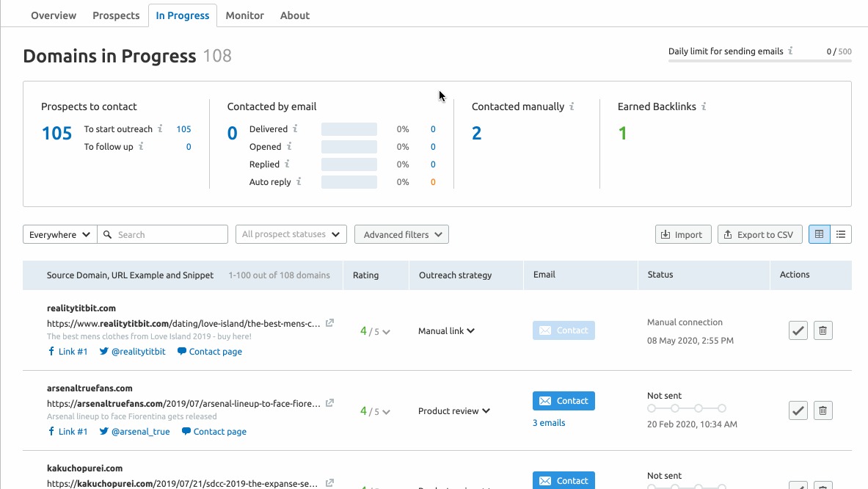868x489 pixels.
Task: Click arsenaltruefans.com Not sent progress tracker
Action: (687, 408)
